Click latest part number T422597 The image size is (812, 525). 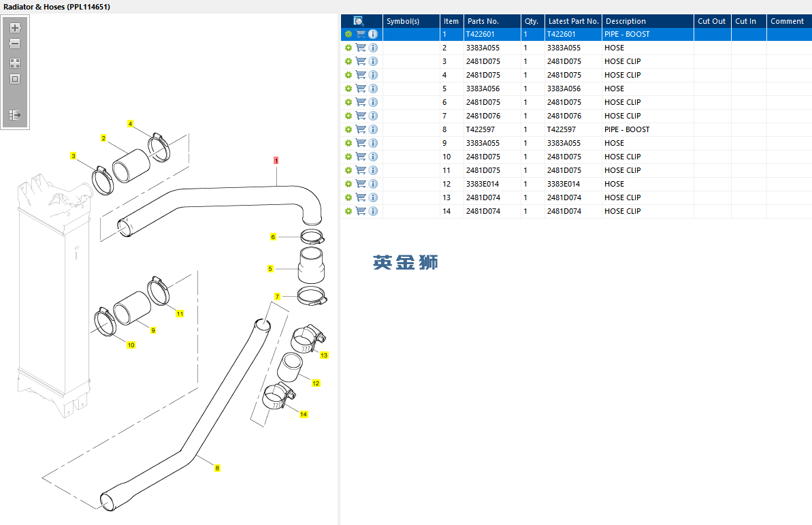click(x=562, y=129)
